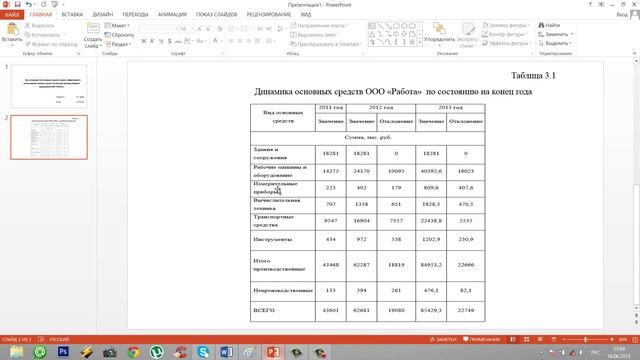Click the Примечания comments button

pos(481,340)
